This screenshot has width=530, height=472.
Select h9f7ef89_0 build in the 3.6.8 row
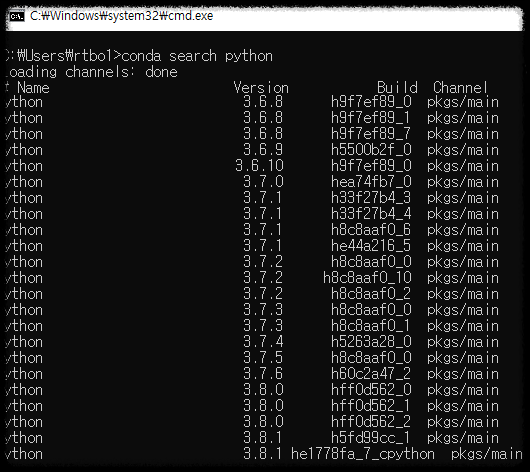pyautogui.click(x=371, y=102)
